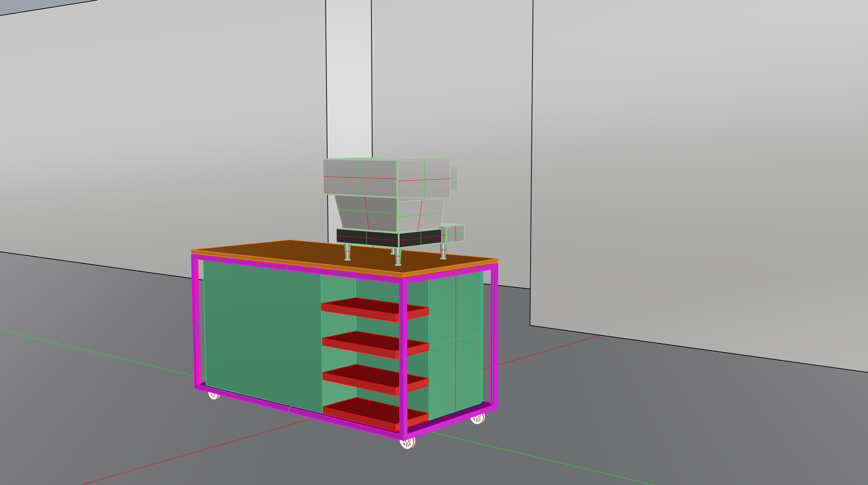Pick the topmost red shelf

[375, 309]
